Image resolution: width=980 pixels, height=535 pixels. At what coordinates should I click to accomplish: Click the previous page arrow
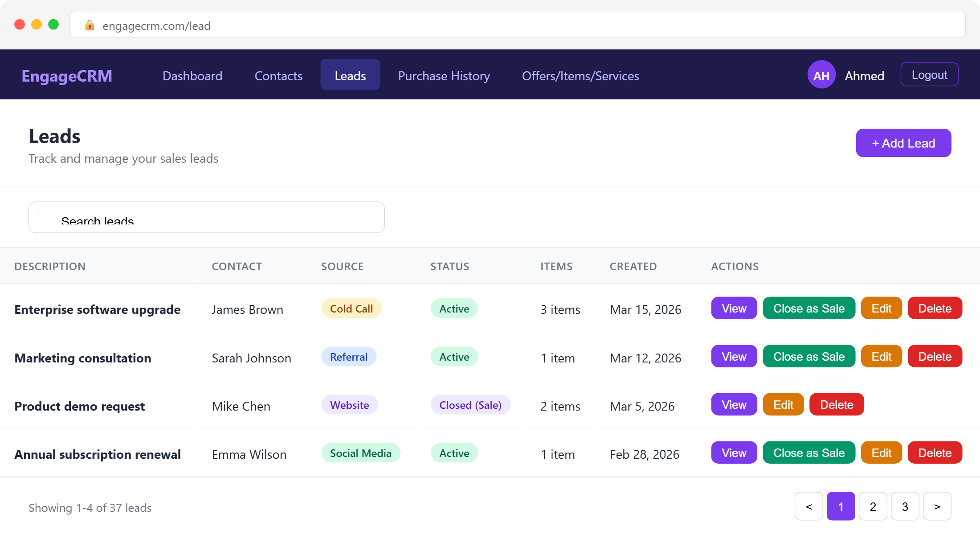[808, 506]
